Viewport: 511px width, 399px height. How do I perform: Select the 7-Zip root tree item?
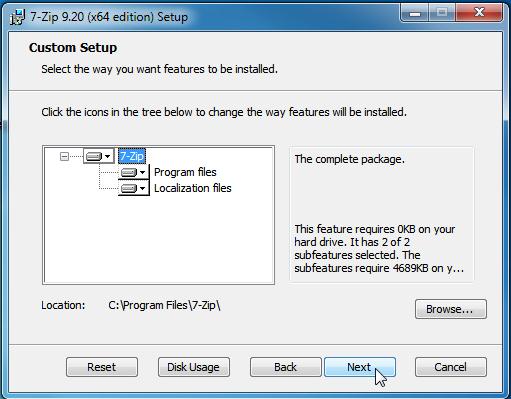point(132,156)
